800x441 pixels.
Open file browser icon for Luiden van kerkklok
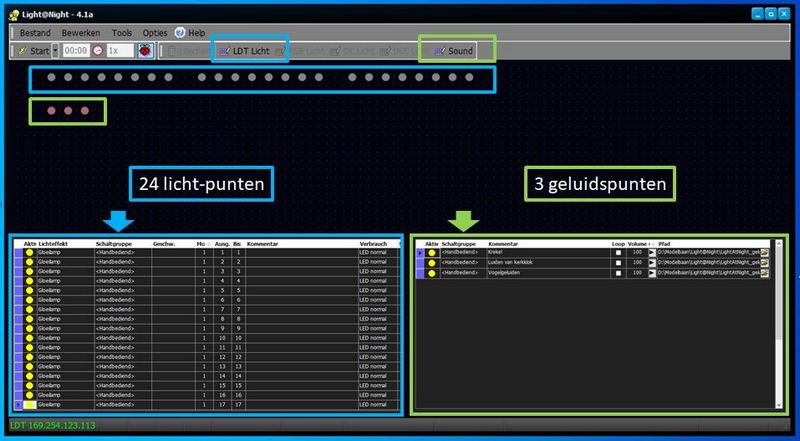[764, 263]
